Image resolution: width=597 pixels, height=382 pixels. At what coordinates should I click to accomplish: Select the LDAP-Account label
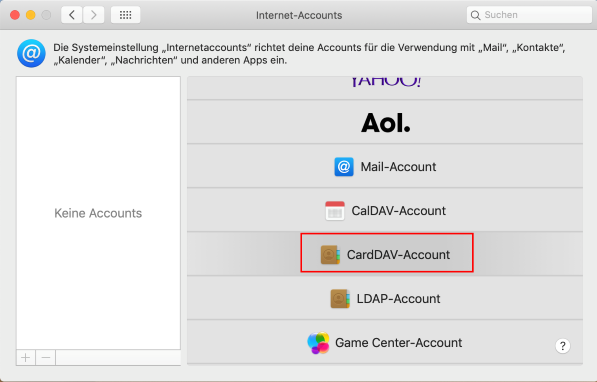click(x=398, y=299)
